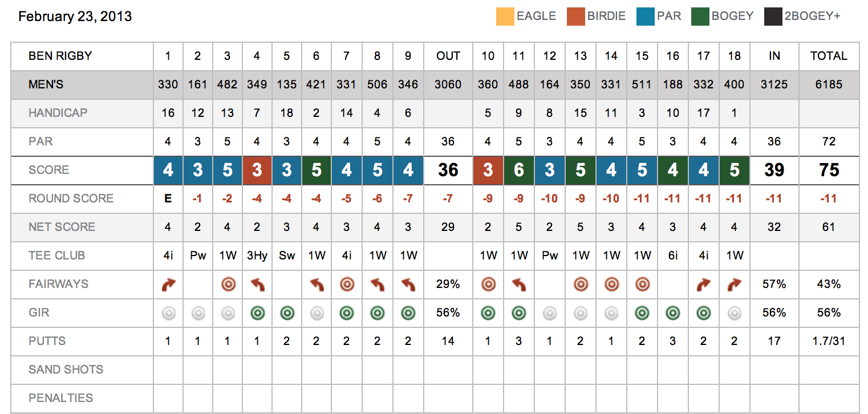Click the gray missed GIR icon on hole 2
Image resolution: width=868 pixels, height=414 pixels.
[198, 312]
